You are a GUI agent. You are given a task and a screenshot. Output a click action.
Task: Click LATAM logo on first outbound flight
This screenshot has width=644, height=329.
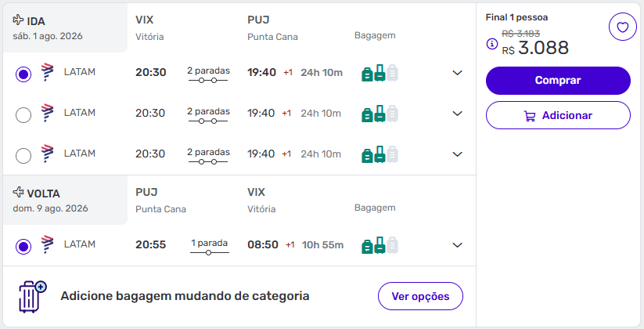pos(47,73)
